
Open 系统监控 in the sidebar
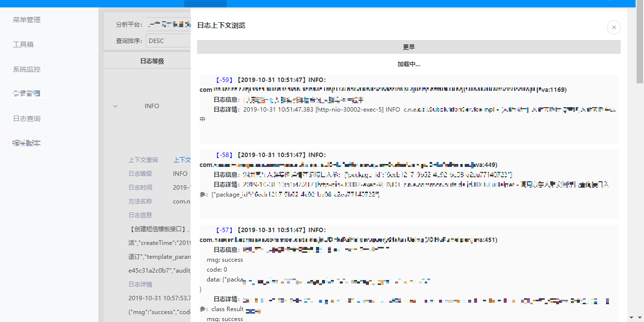click(27, 69)
